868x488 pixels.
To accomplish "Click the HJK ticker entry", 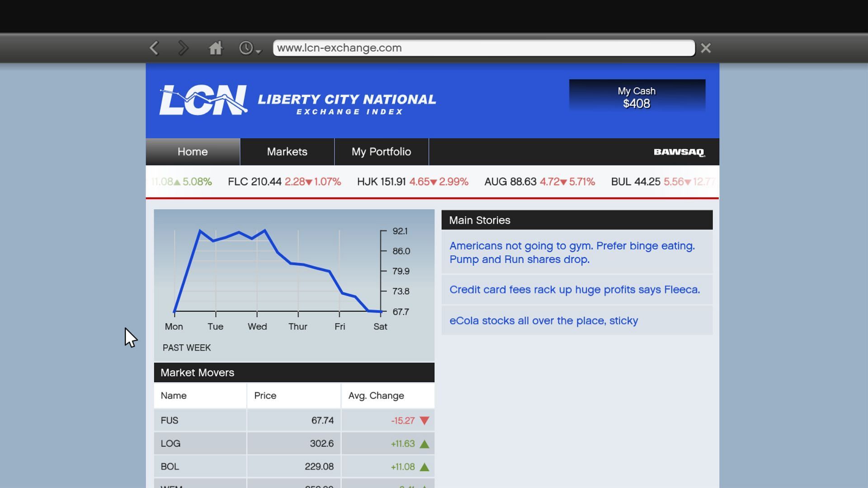I will point(412,182).
